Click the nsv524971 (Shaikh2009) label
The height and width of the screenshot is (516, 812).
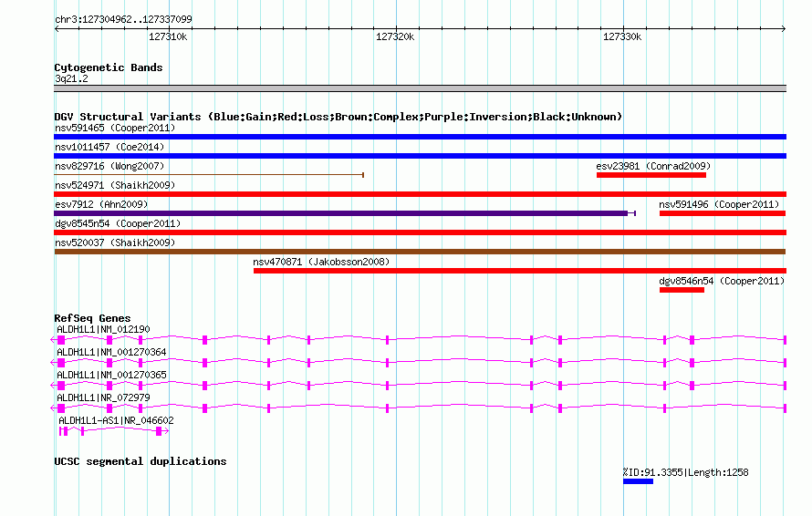[115, 185]
